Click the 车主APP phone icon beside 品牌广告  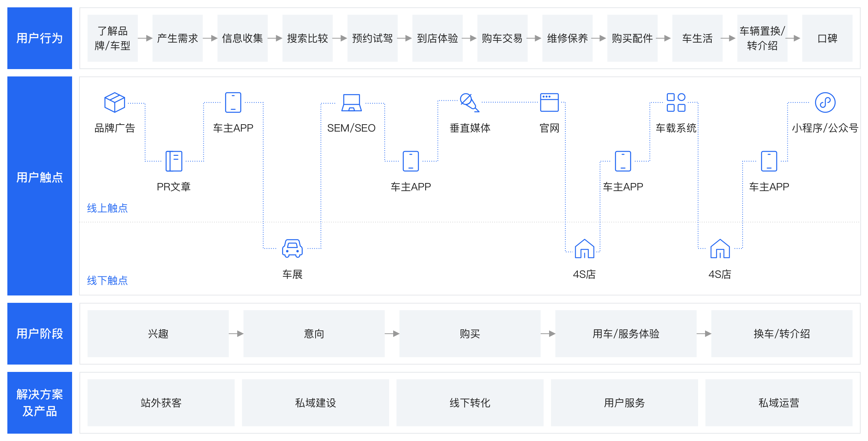tap(233, 102)
